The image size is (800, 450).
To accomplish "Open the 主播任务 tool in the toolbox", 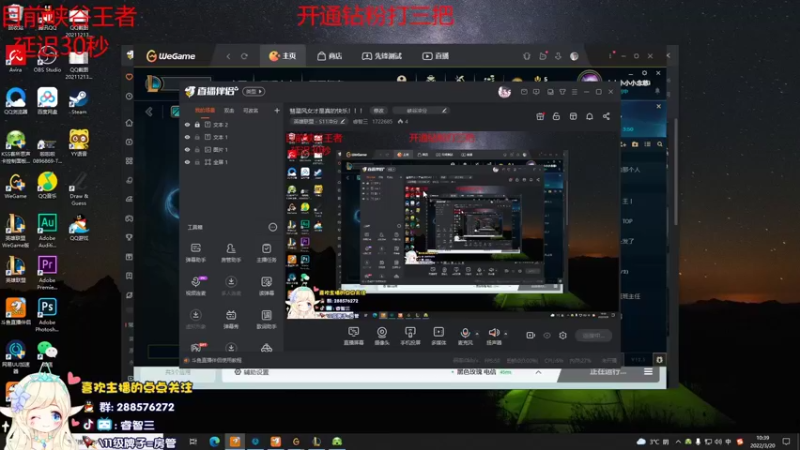I will 266,252.
